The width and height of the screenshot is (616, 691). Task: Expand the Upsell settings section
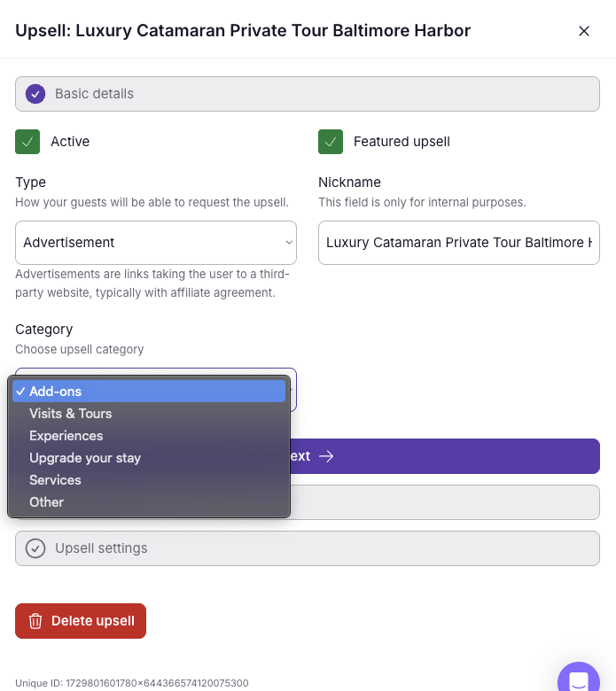pos(308,548)
